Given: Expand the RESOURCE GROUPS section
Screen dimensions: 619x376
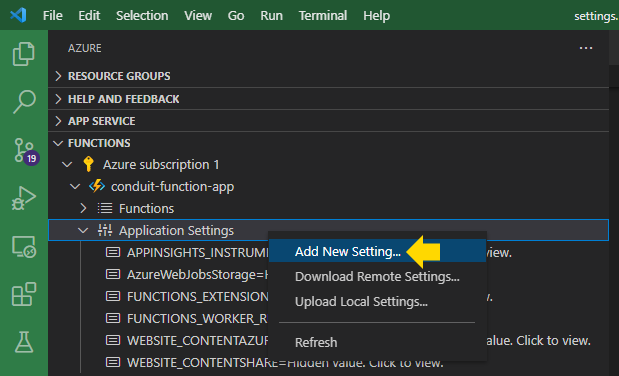Looking at the screenshot, I should (58, 76).
